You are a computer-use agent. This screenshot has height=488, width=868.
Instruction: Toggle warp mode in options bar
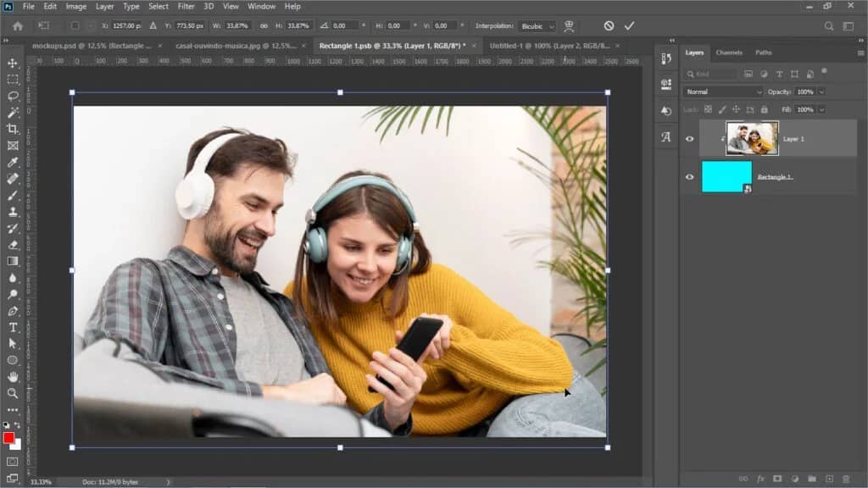tap(569, 26)
